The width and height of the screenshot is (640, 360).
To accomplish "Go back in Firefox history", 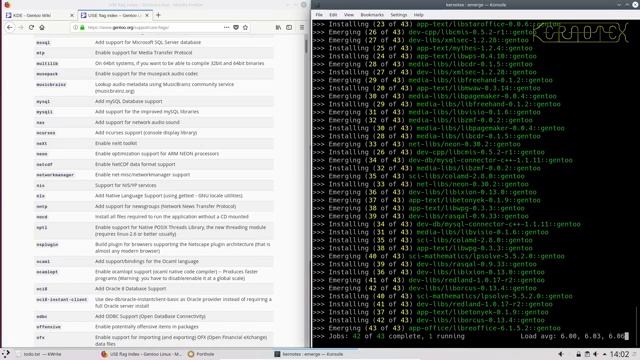I will point(10,27).
